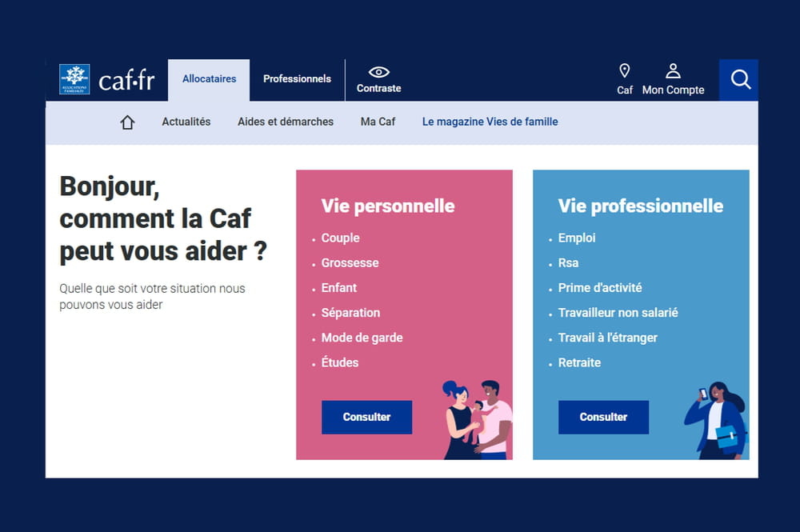Viewport: 800px width, 532px height.
Task: Open the Séparation link
Action: tap(350, 313)
